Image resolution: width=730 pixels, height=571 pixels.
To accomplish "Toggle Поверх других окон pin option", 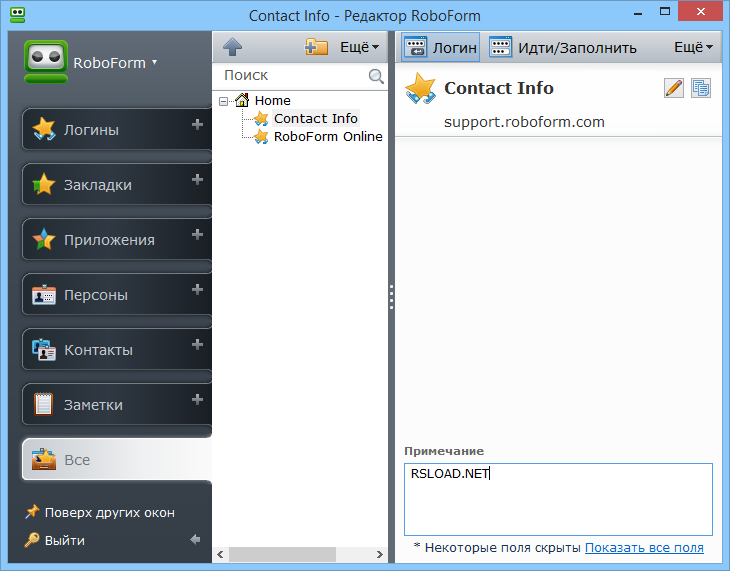I will pos(100,512).
